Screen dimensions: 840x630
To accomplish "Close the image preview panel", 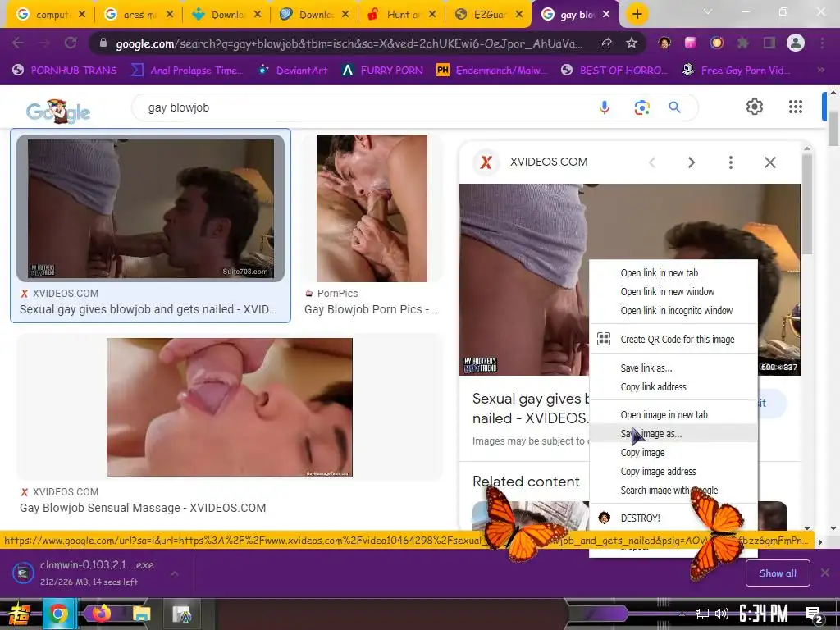I will coord(769,162).
